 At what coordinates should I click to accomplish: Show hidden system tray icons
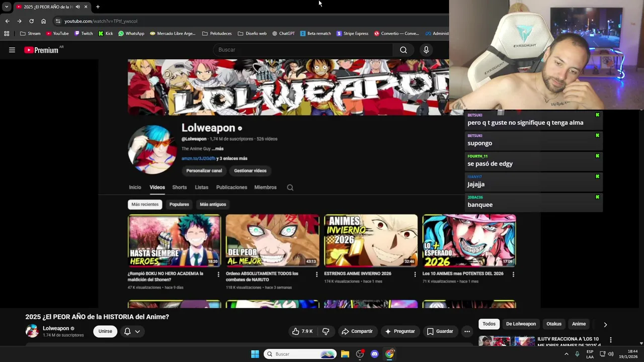(x=566, y=354)
